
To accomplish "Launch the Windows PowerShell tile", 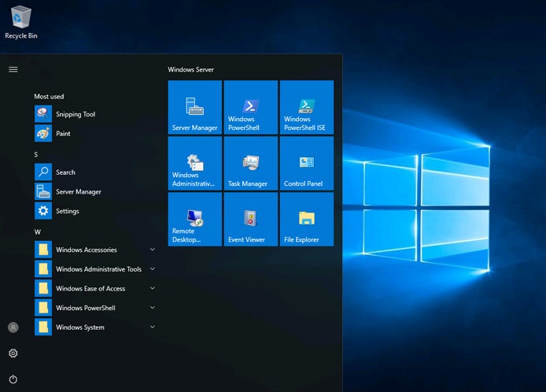I will point(251,107).
